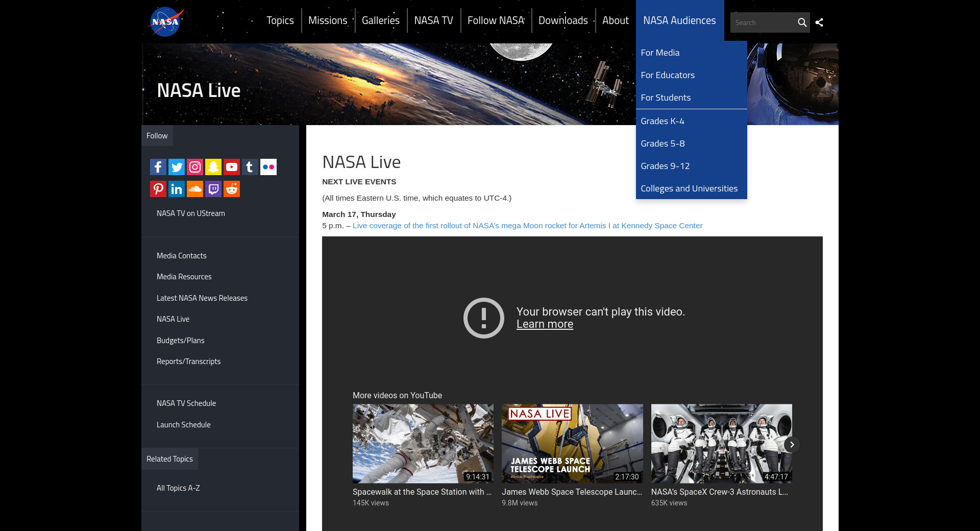The height and width of the screenshot is (531, 980).
Task: Collapse the NASA Audiences dropdown
Action: [679, 20]
